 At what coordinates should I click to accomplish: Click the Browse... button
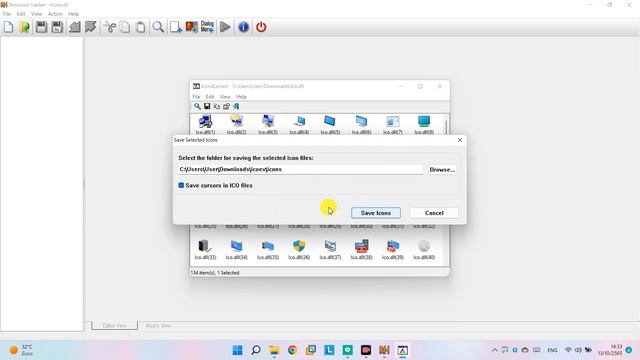pos(442,169)
